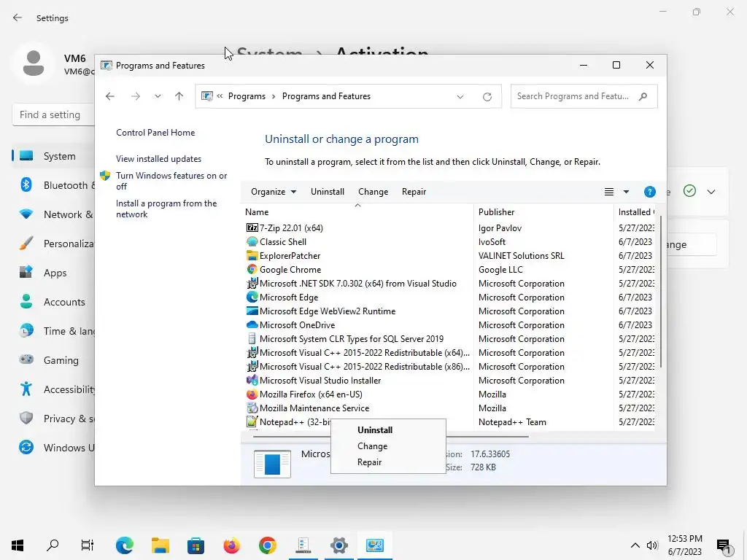Open File Explorer from the taskbar
The width and height of the screenshot is (747, 560).
160,545
